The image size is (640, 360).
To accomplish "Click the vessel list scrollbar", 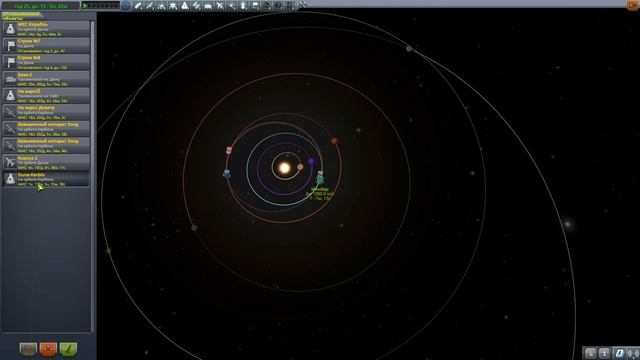I will (93, 176).
